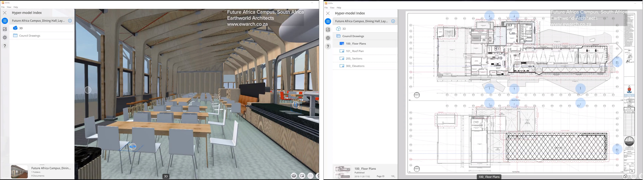Image resolution: width=644 pixels, height=180 pixels.
Task: Open 200_ Sections layout
Action: (365, 58)
